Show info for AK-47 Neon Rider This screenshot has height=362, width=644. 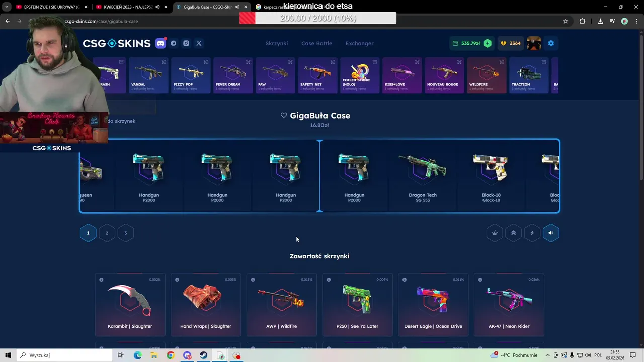tap(480, 280)
